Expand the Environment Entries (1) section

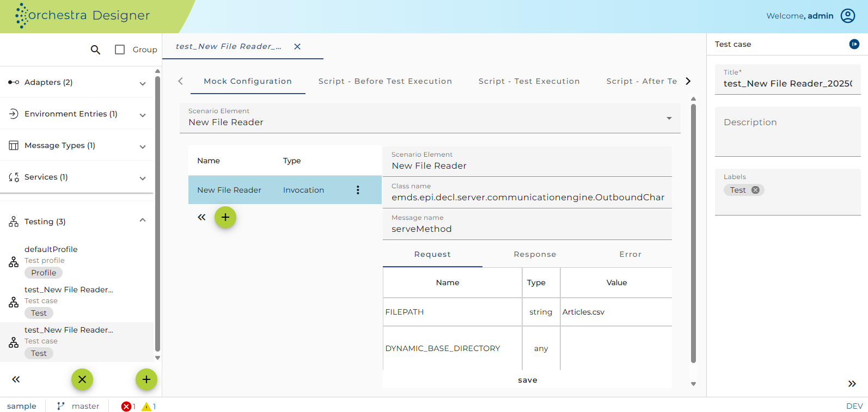click(143, 115)
